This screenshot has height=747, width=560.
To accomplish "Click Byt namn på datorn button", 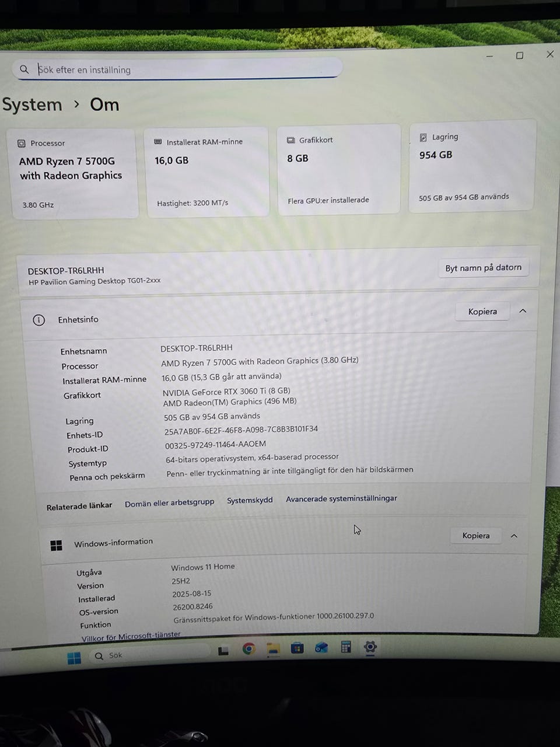I will tap(483, 268).
